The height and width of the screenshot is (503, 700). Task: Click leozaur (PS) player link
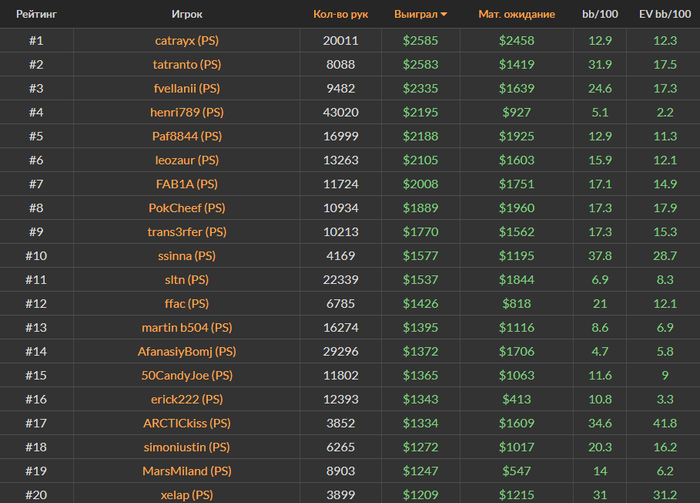click(x=187, y=160)
